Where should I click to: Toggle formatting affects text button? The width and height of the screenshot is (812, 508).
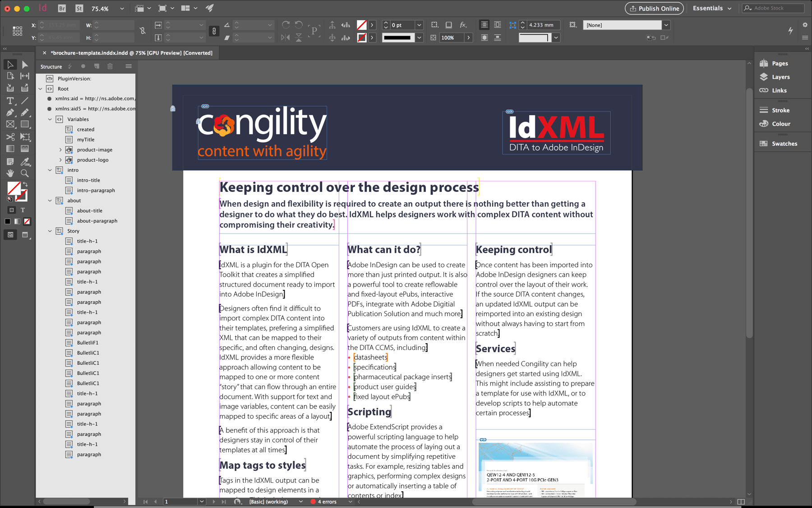point(23,210)
